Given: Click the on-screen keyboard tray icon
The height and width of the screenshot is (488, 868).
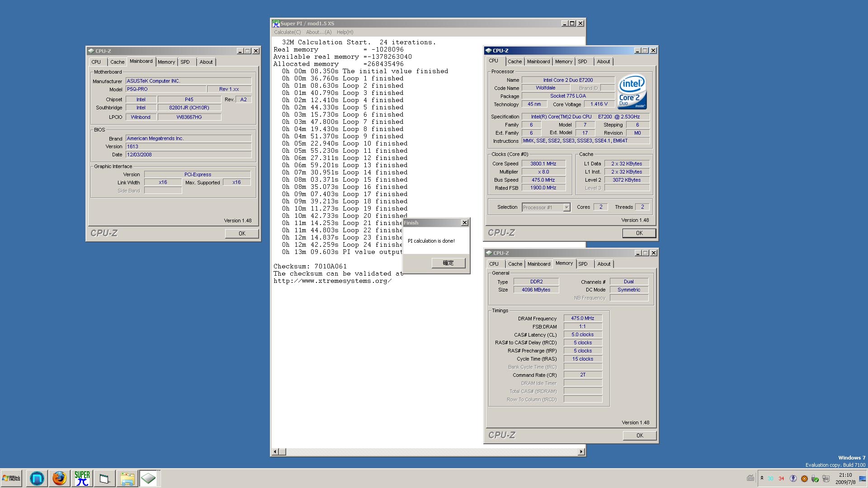Looking at the screenshot, I should pyautogui.click(x=750, y=478).
